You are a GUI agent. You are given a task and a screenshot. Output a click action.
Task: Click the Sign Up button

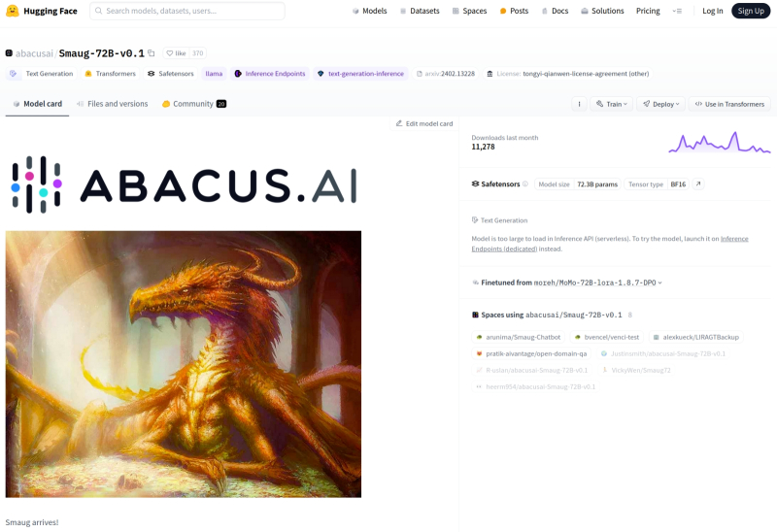751,11
